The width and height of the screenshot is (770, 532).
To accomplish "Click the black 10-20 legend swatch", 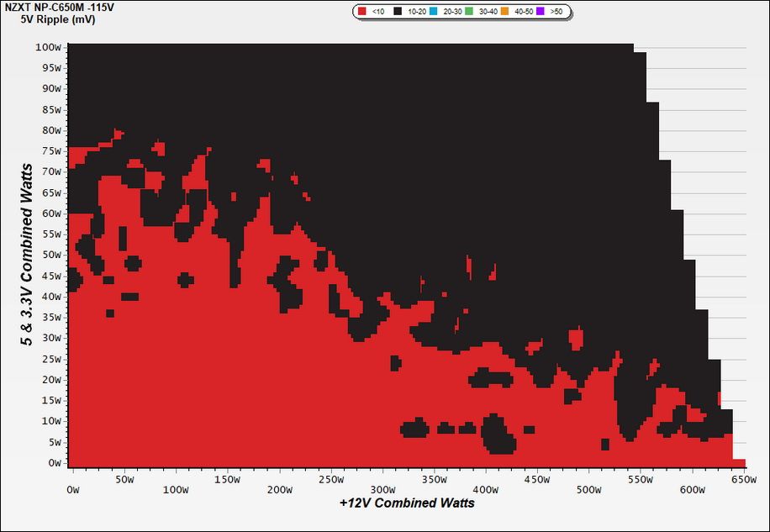I will click(x=398, y=11).
